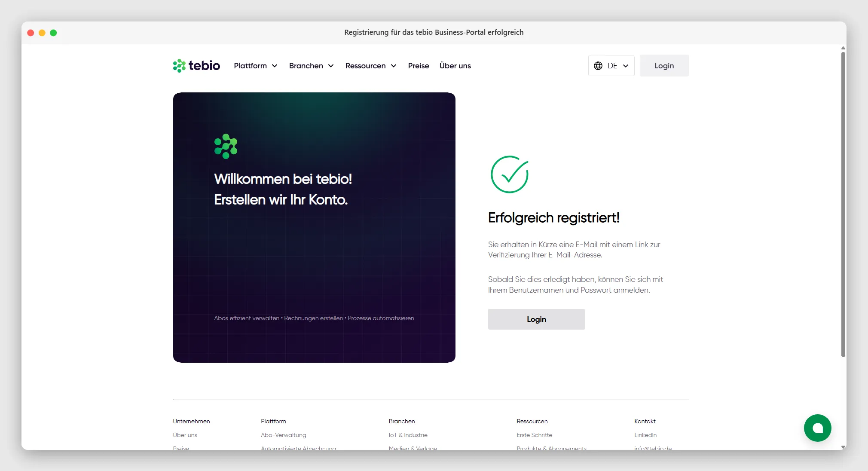Click the window title text
The image size is (868, 471).
click(x=434, y=32)
